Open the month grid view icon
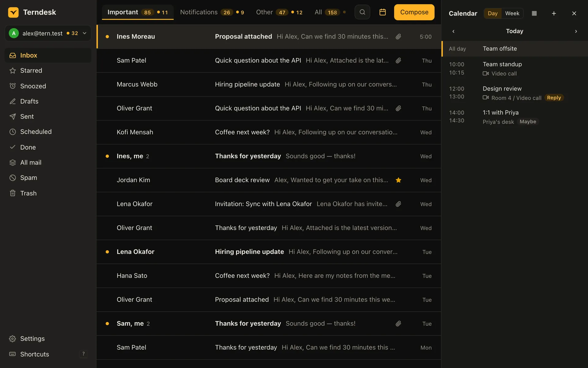This screenshot has width=588, height=368. click(x=534, y=13)
